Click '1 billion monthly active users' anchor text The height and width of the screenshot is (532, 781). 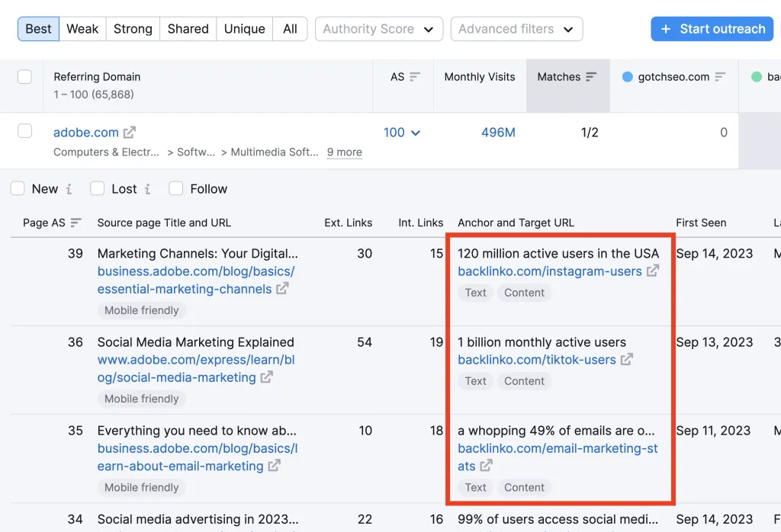[542, 342]
